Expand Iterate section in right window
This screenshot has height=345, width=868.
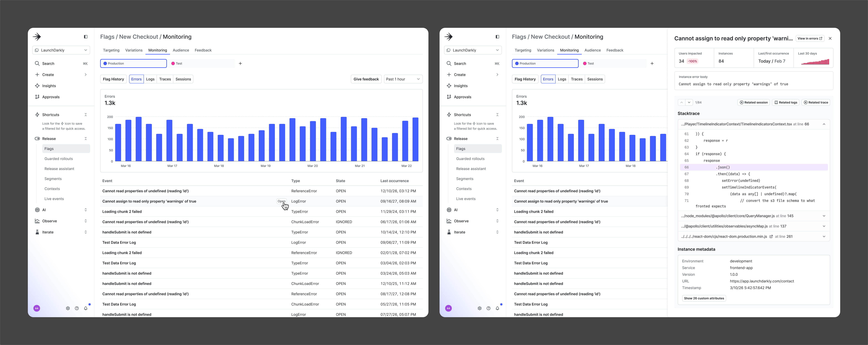click(x=497, y=232)
